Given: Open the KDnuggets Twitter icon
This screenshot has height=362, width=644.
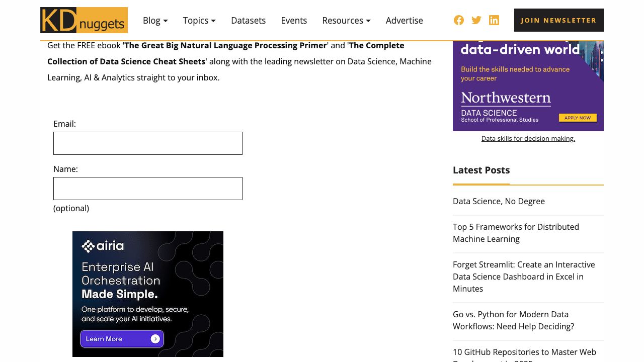Looking at the screenshot, I should [476, 20].
